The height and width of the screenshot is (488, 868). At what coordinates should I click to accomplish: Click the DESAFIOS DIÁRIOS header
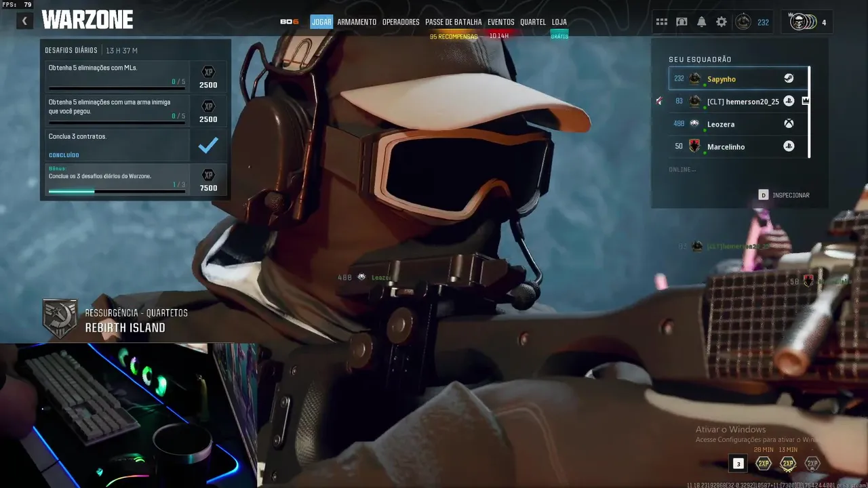[72, 50]
